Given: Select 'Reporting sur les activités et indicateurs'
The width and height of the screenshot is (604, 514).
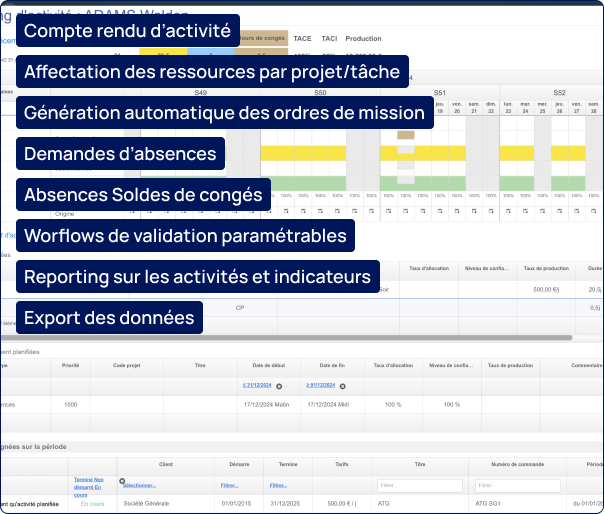Looking at the screenshot, I should (x=197, y=277).
